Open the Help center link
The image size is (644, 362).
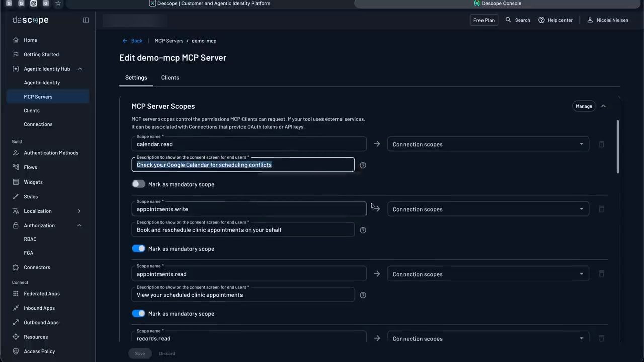(x=555, y=20)
